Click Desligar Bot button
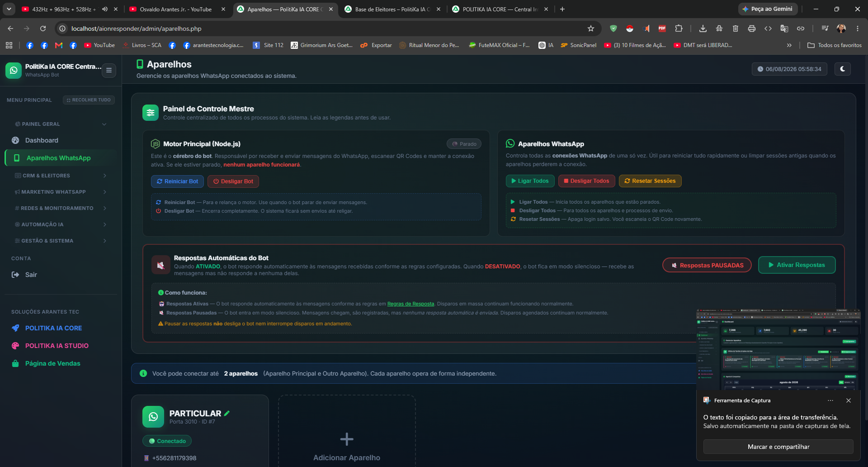 pyautogui.click(x=233, y=181)
